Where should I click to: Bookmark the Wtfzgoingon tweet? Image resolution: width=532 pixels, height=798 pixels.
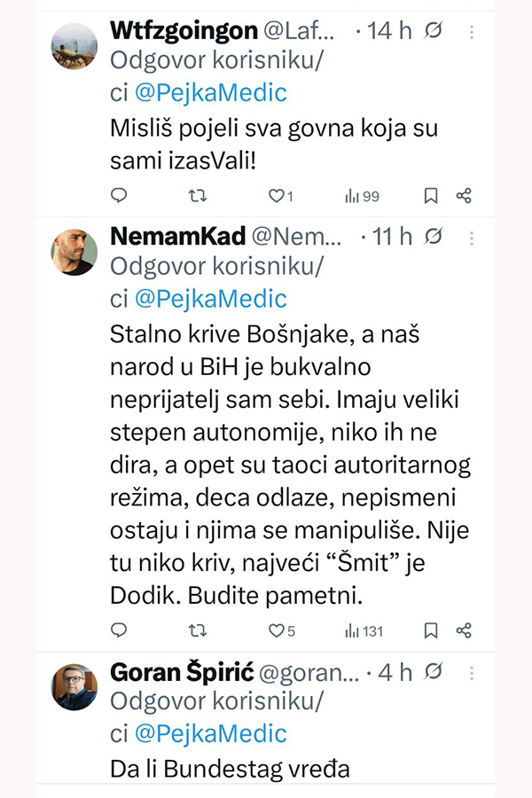point(431,195)
